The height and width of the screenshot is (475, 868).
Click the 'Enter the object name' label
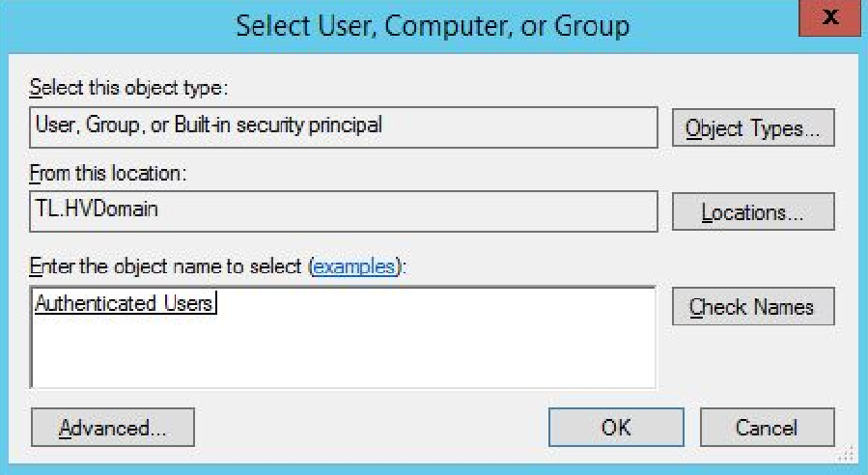[166, 266]
